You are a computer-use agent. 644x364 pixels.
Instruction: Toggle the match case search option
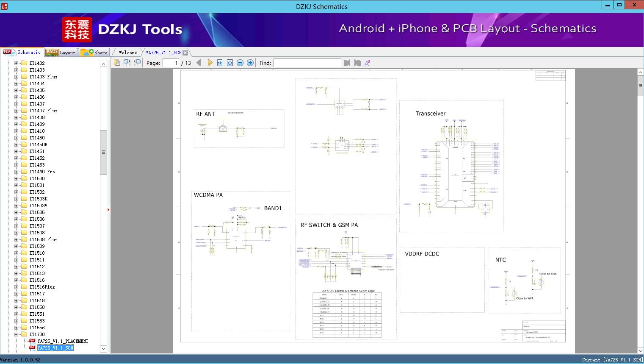click(368, 63)
